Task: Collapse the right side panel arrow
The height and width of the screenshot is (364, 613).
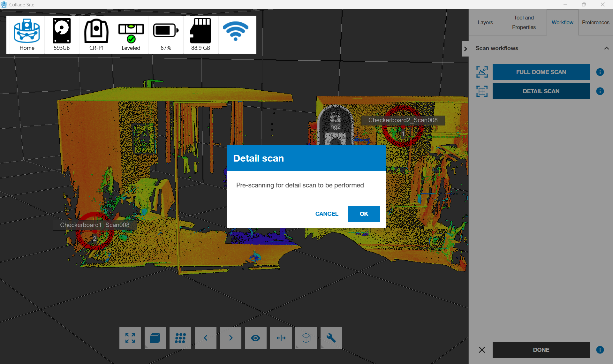Action: tap(465, 49)
